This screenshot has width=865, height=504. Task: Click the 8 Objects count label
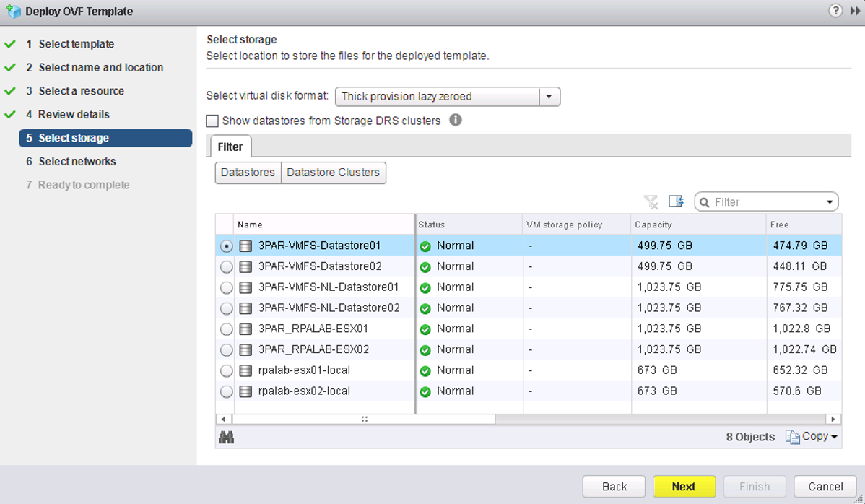(750, 438)
